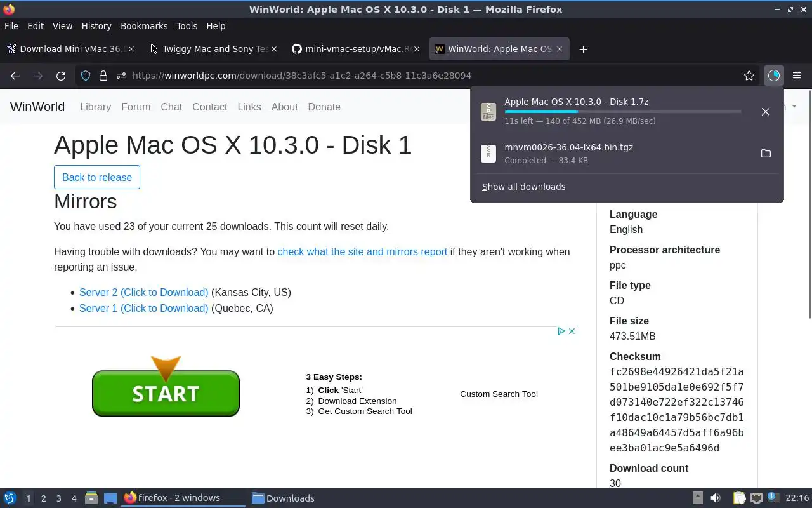This screenshot has height=508, width=812.
Task: Open the History menu
Action: pos(96,26)
